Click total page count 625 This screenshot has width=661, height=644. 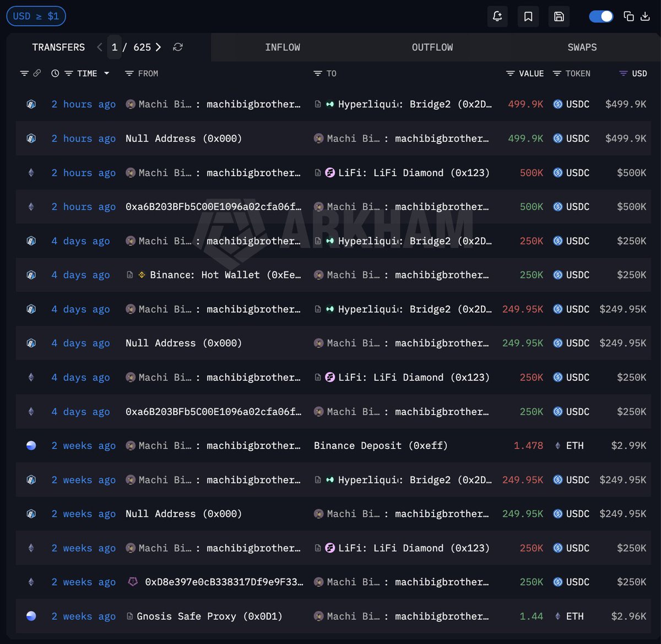pos(142,47)
